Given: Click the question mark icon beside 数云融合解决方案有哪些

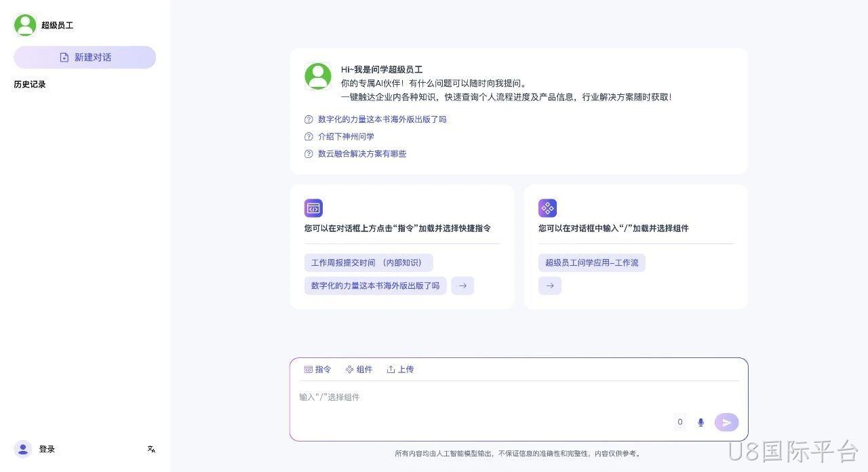Looking at the screenshot, I should (309, 154).
